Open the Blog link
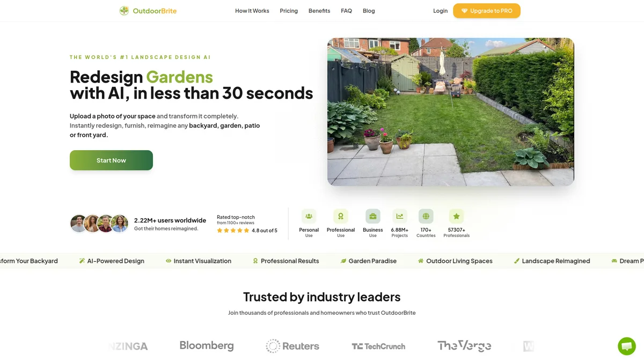 click(x=369, y=11)
